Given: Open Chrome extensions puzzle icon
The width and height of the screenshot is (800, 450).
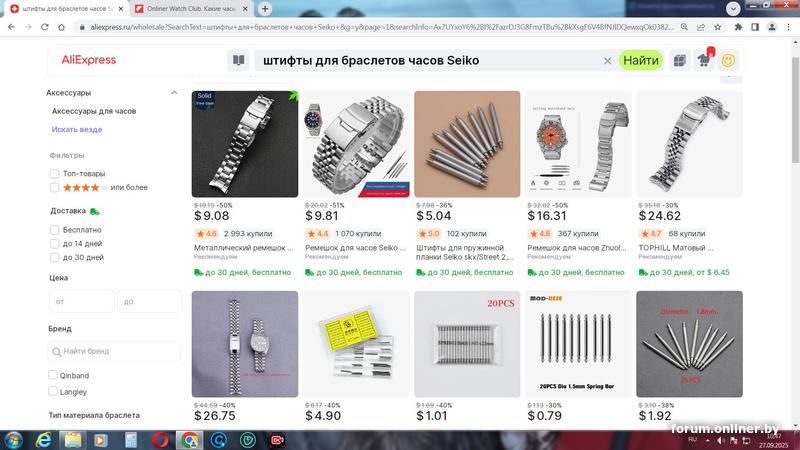Looking at the screenshot, I should coord(738,27).
